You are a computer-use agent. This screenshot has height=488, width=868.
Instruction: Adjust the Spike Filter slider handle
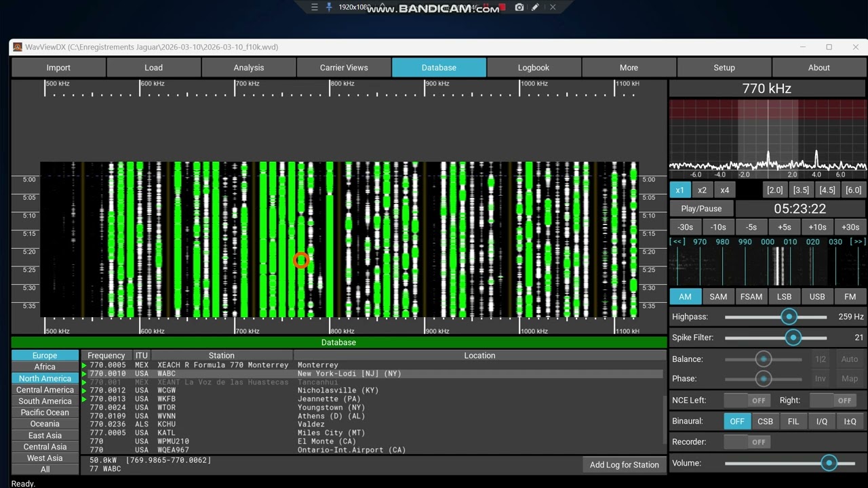[x=793, y=338]
